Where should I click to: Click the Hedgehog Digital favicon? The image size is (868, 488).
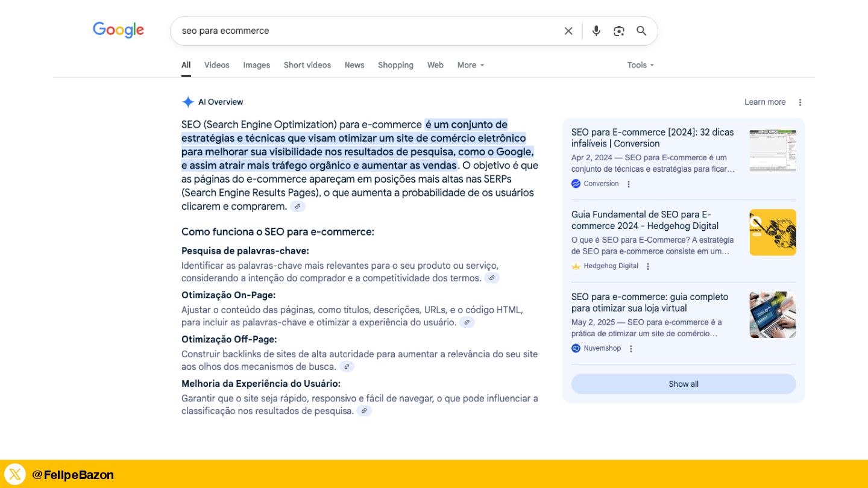(x=576, y=266)
